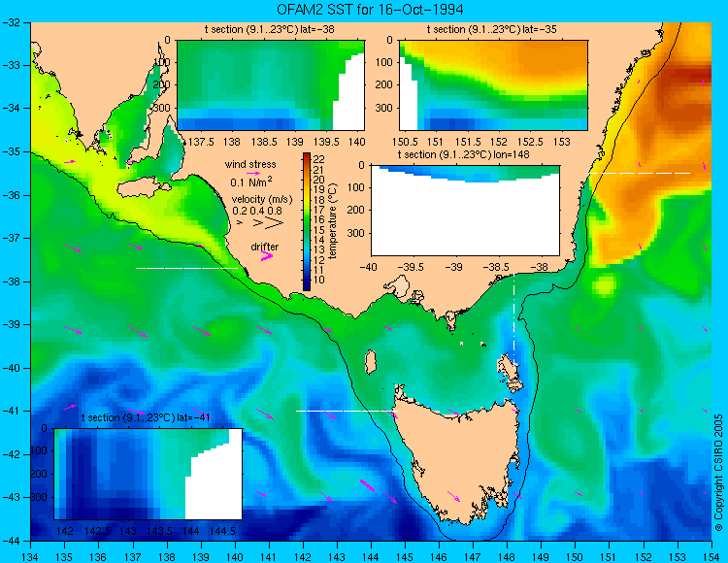Click the '150.5' tick on the lat=-35 inset
The height and width of the screenshot is (563, 728).
click(x=406, y=142)
